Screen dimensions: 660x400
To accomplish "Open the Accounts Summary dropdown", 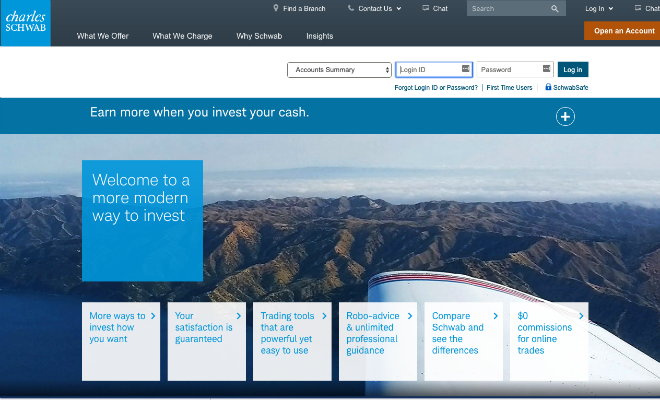I will pyautogui.click(x=340, y=70).
